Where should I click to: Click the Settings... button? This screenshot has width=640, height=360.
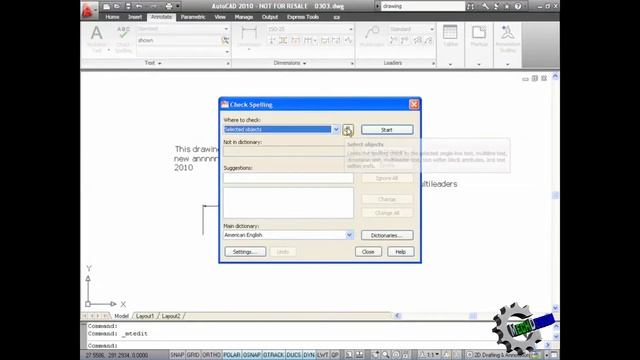click(x=245, y=252)
